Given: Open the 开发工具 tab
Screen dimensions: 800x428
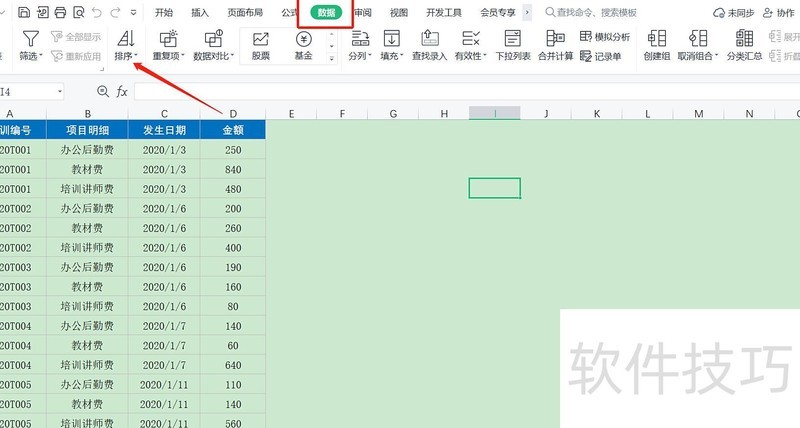Looking at the screenshot, I should click(x=444, y=13).
